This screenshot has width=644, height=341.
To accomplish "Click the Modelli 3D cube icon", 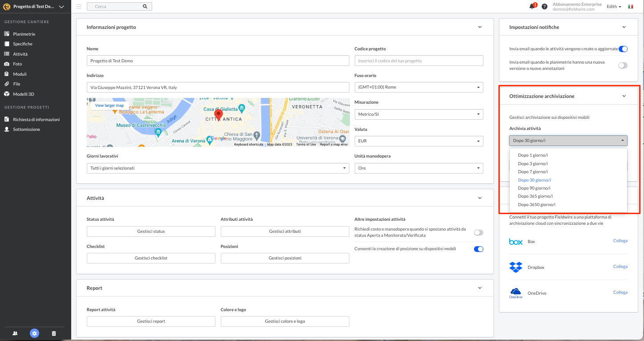I will click(7, 94).
